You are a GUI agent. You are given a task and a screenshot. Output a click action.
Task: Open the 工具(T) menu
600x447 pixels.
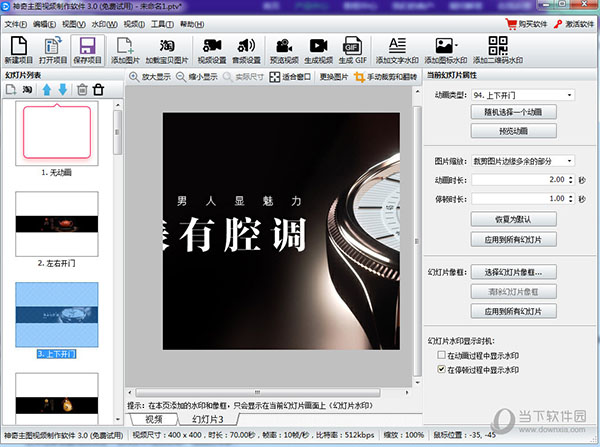(162, 24)
